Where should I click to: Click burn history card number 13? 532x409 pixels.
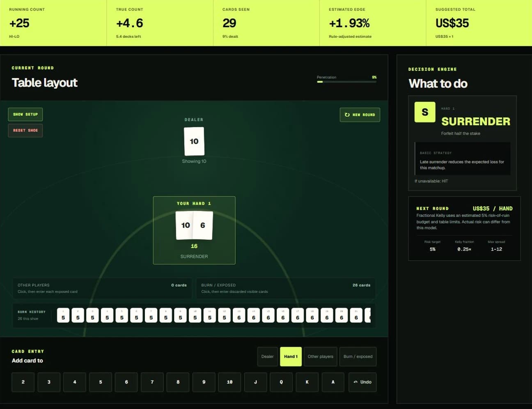pyautogui.click(x=239, y=315)
